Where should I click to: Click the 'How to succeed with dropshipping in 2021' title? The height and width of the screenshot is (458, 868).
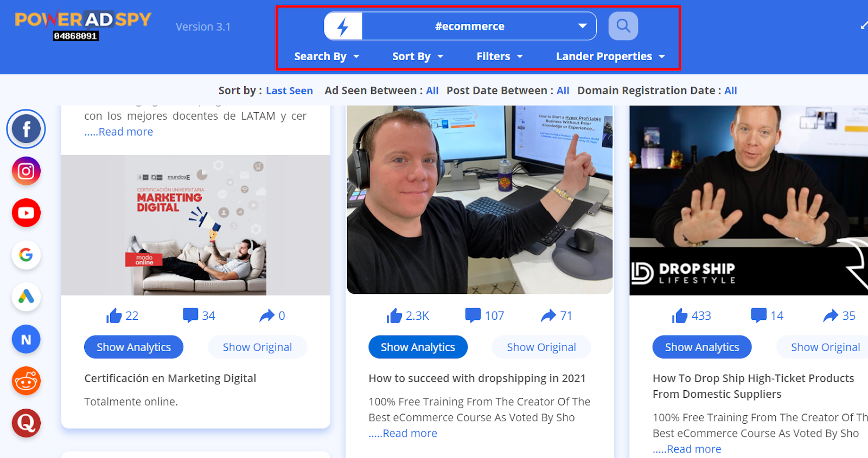pyautogui.click(x=477, y=378)
